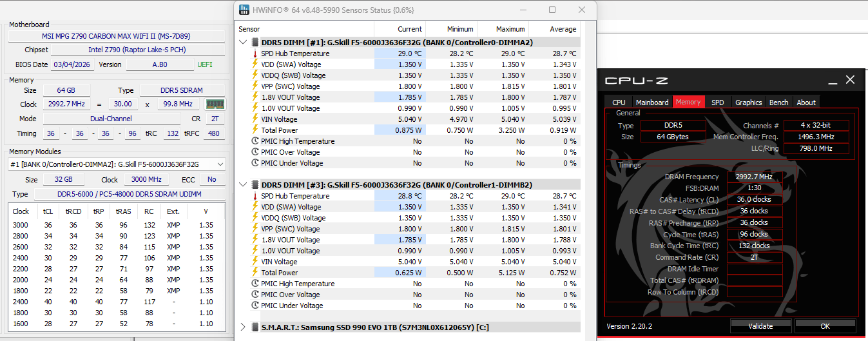Click the thermometer icon for DIMM #1 SPD Hub Temperature
This screenshot has height=341, width=868.
point(255,54)
